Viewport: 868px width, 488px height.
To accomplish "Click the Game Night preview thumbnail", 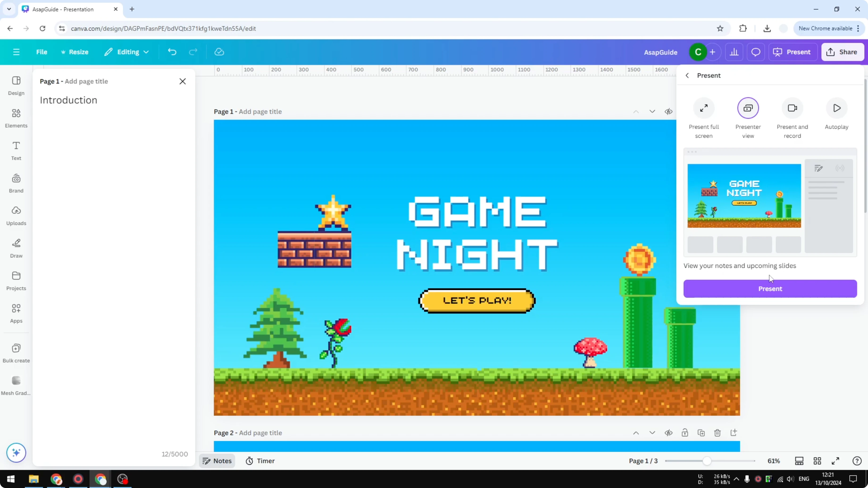I will click(x=744, y=196).
